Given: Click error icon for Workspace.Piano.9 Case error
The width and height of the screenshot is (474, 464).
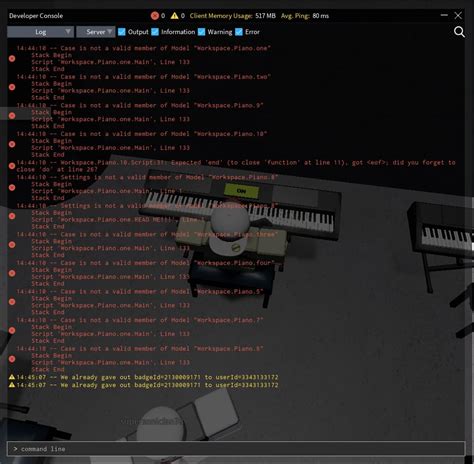Looking at the screenshot, I should point(12,116).
